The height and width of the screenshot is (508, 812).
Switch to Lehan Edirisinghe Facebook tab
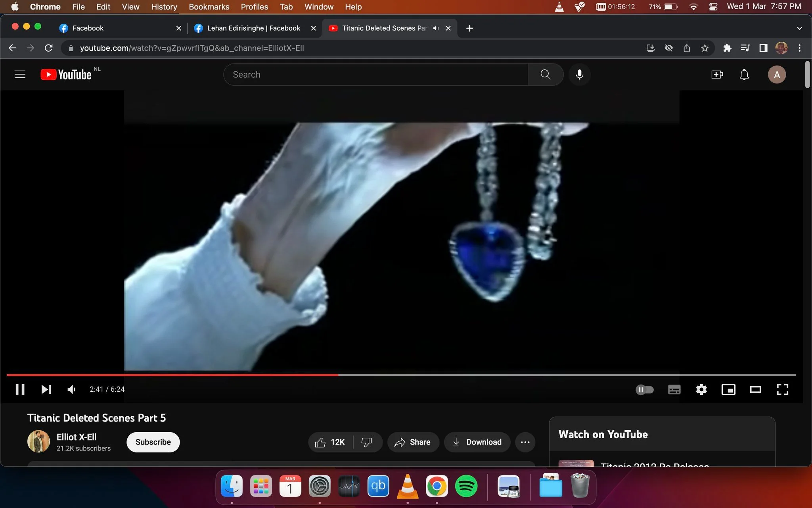[x=254, y=28]
